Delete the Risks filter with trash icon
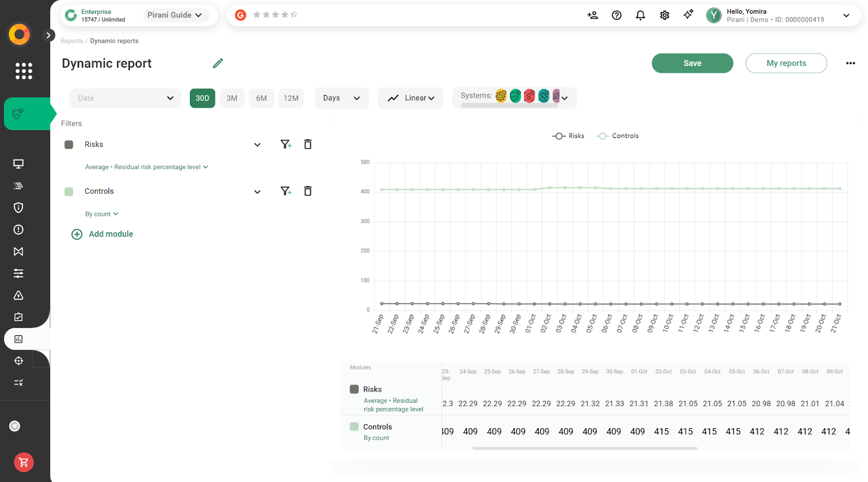 [308, 144]
